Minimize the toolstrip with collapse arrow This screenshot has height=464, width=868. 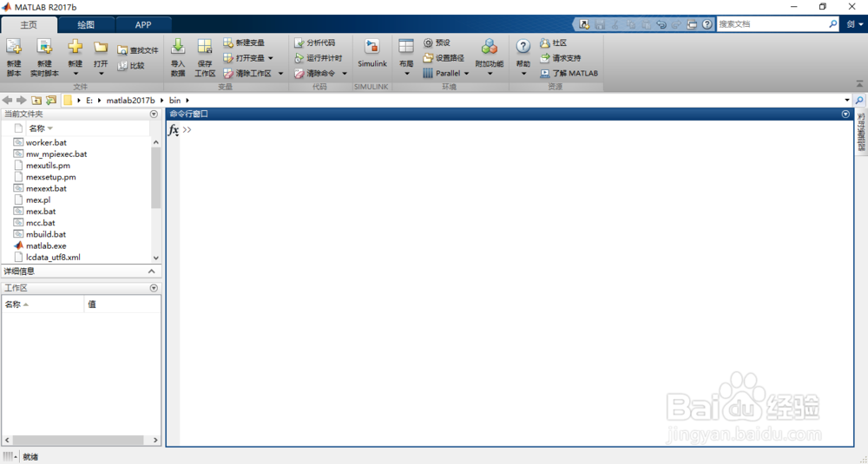tap(859, 84)
